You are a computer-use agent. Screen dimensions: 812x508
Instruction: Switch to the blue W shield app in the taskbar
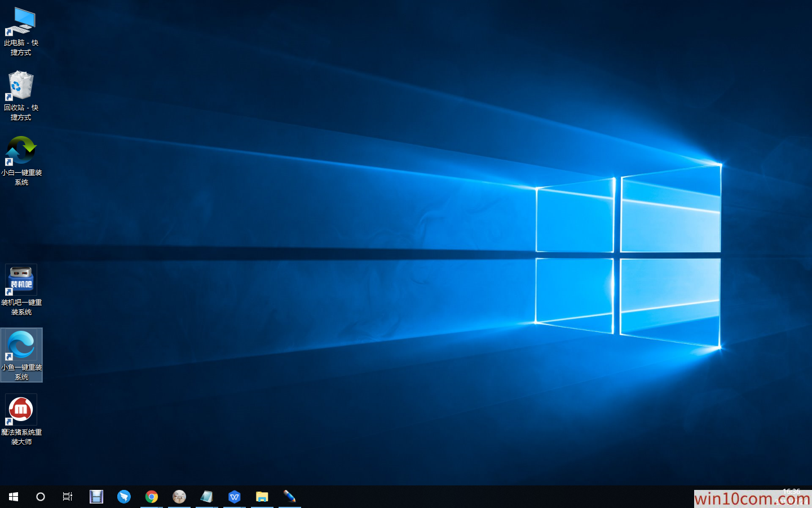point(235,497)
